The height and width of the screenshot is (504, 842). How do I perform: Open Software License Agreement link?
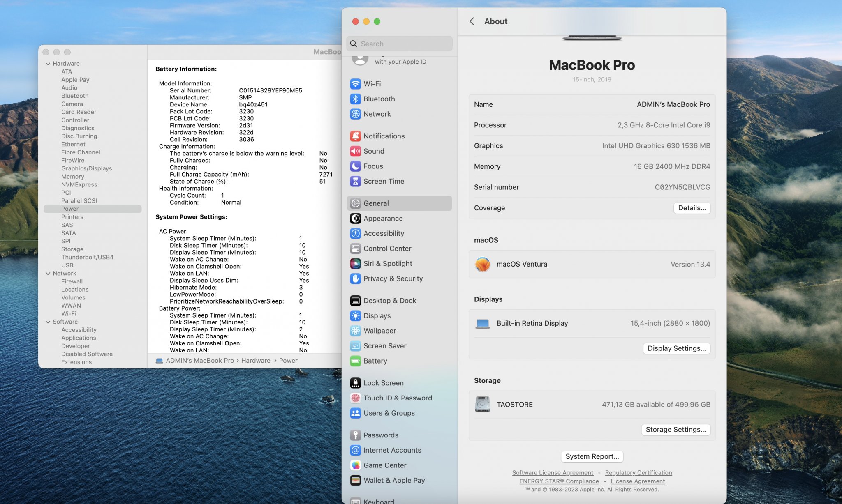(x=553, y=473)
